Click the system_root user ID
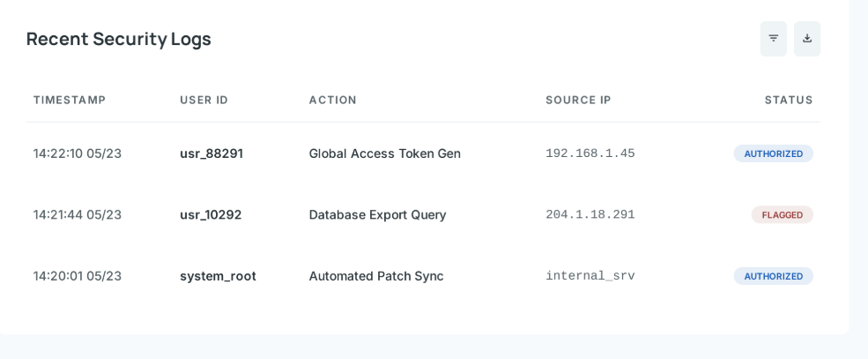This screenshot has height=359, width=868. [x=218, y=276]
